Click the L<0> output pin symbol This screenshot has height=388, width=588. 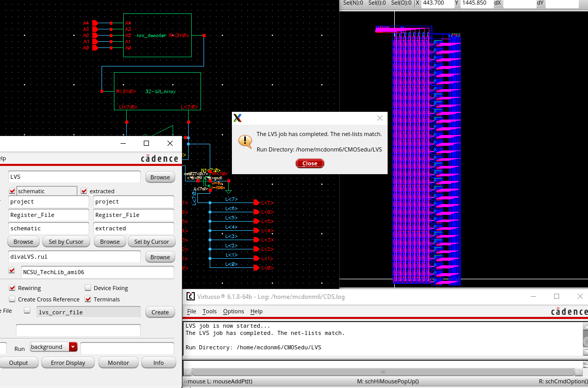257,268
